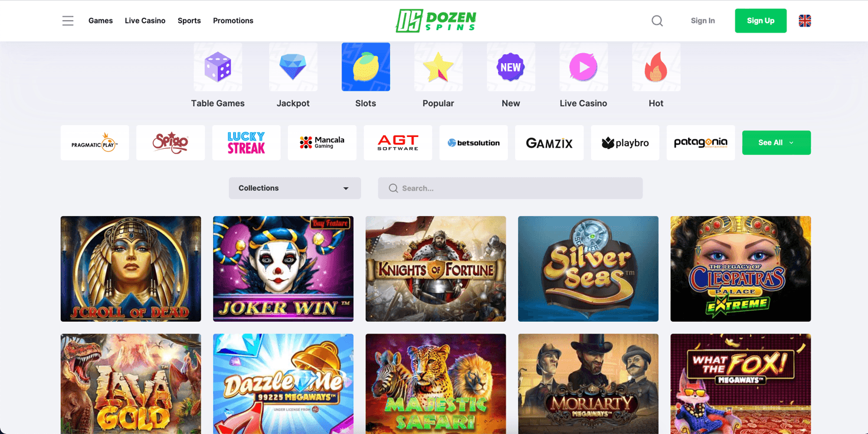Image resolution: width=868 pixels, height=434 pixels.
Task: Open the Popular star category
Action: [x=438, y=67]
